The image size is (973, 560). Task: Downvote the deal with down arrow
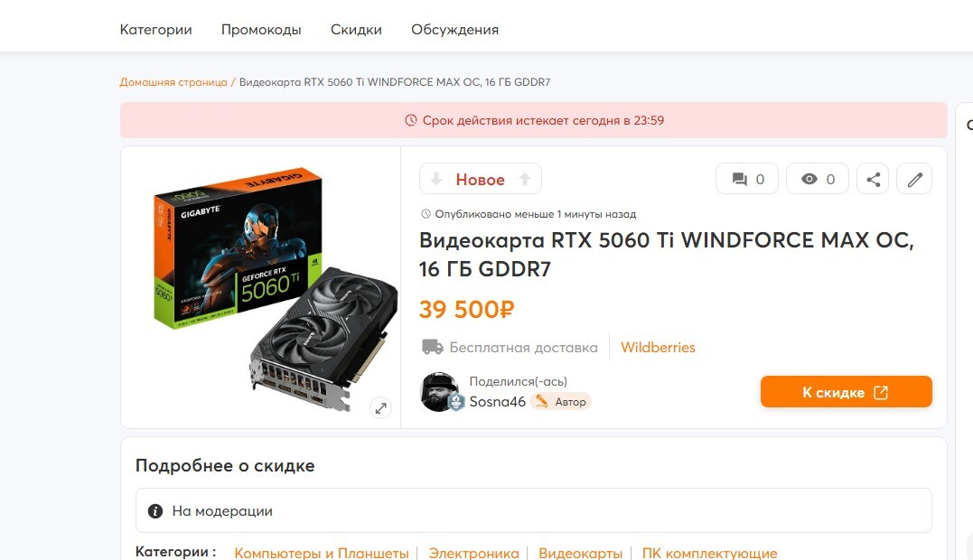(x=436, y=179)
